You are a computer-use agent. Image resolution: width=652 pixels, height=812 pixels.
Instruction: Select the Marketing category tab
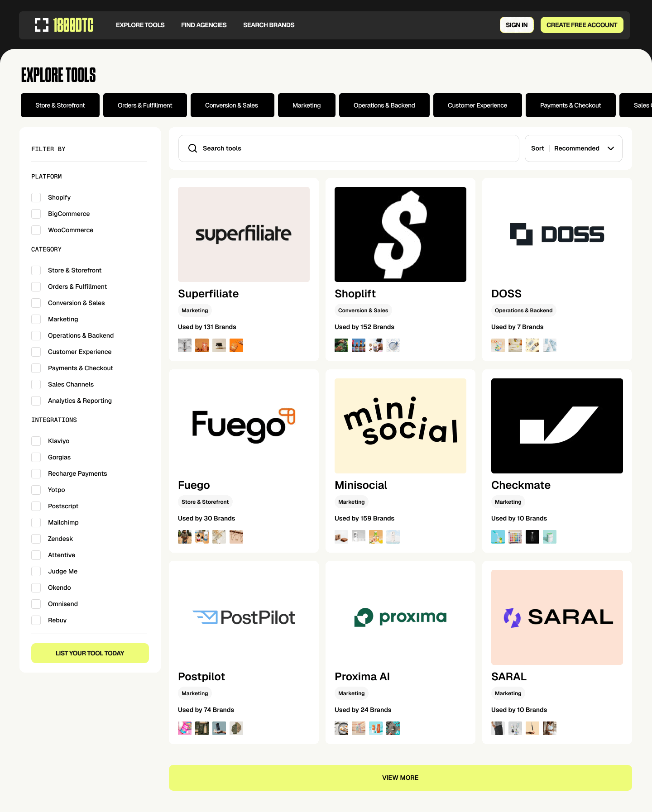307,105
